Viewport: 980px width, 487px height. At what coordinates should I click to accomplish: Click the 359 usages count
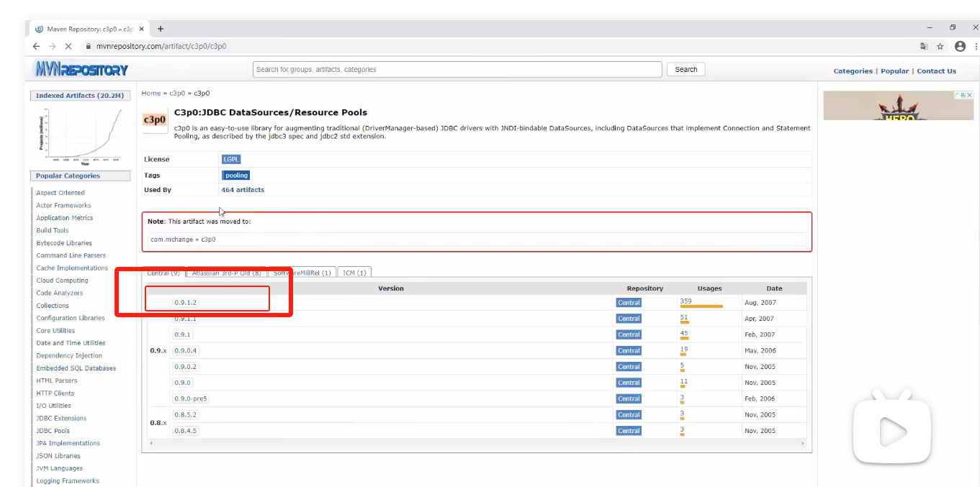pyautogui.click(x=685, y=301)
